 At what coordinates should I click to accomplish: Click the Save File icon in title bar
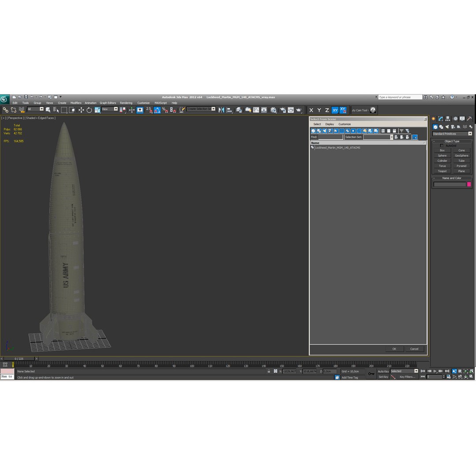coord(26,97)
